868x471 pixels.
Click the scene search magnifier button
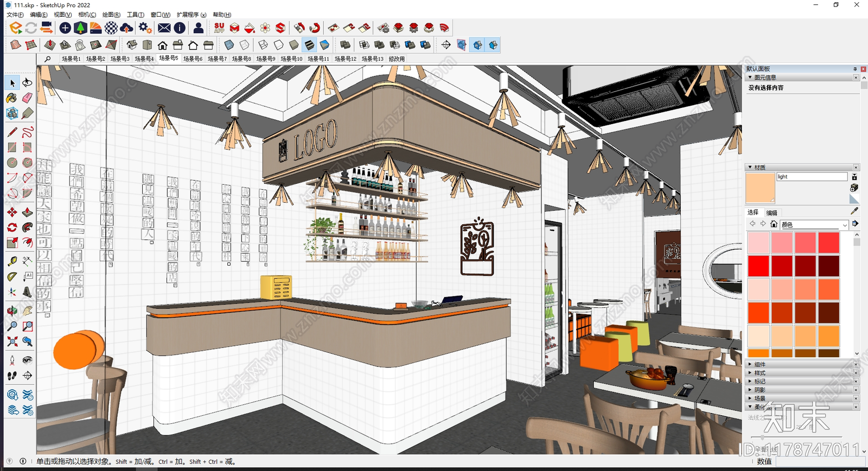(x=48, y=59)
